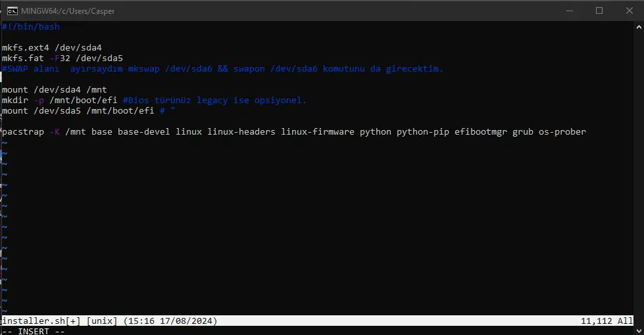Click the scrollbar down arrow
The width and height of the screenshot is (644, 335).
tap(639, 330)
